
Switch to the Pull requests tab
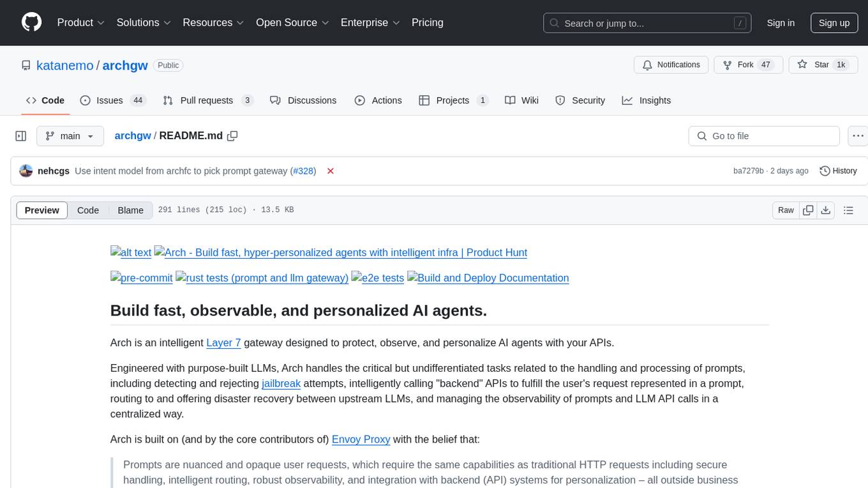208,100
